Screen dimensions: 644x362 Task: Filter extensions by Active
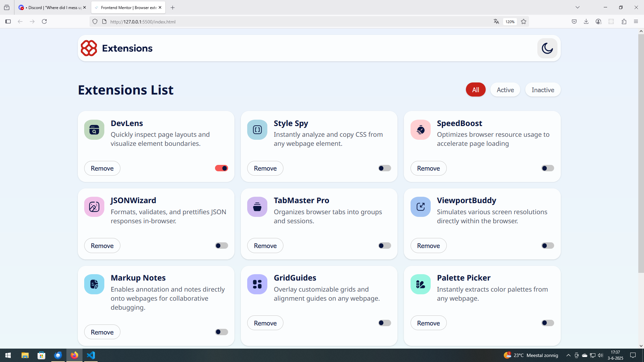505,90
